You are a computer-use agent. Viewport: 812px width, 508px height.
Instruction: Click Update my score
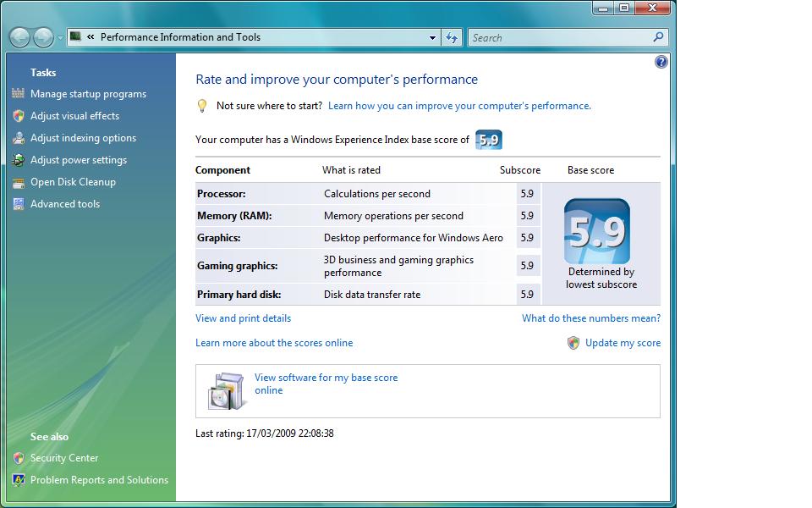[x=623, y=343]
